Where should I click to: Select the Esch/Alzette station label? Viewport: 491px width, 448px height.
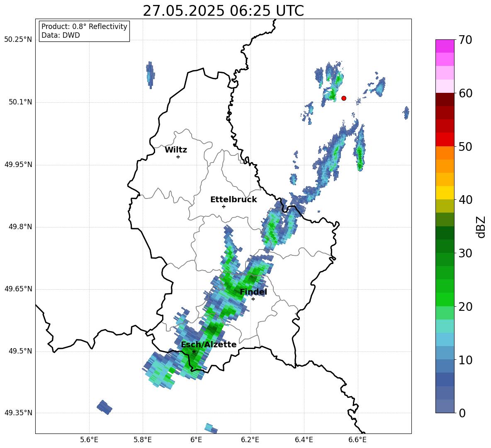tap(209, 344)
